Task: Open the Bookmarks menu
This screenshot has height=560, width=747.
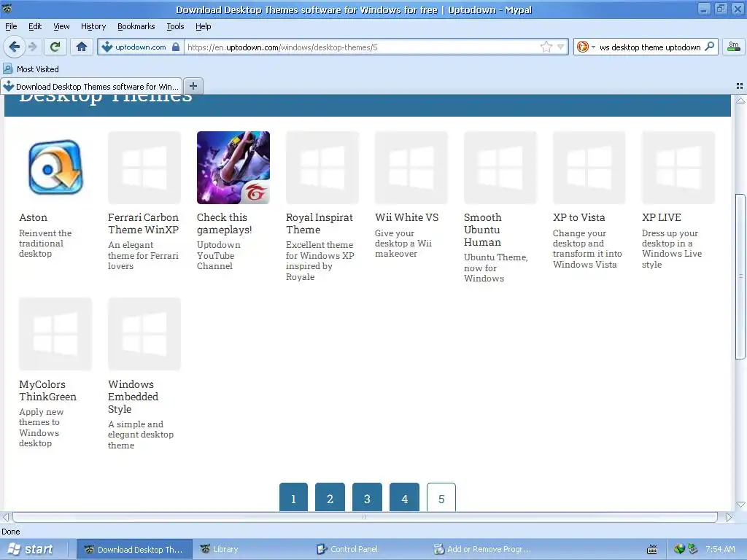Action: pyautogui.click(x=136, y=26)
